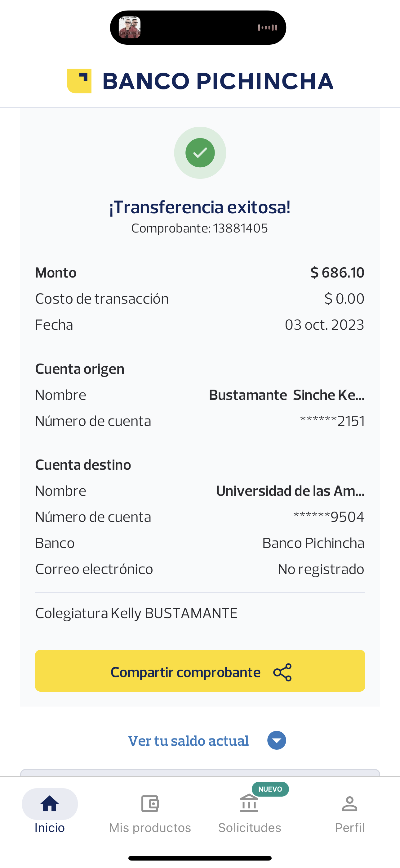Open the Perfil person icon
The width and height of the screenshot is (400, 868).
pyautogui.click(x=349, y=804)
